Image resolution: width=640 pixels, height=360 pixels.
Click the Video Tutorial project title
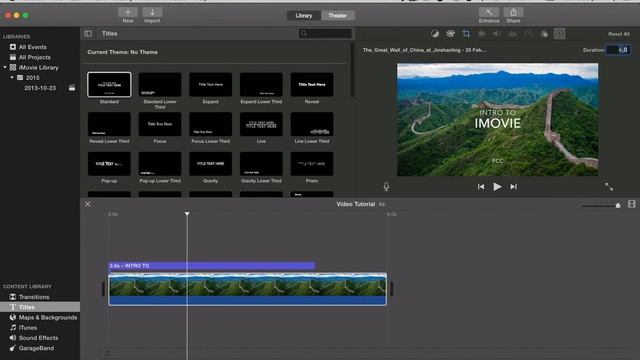tap(356, 204)
